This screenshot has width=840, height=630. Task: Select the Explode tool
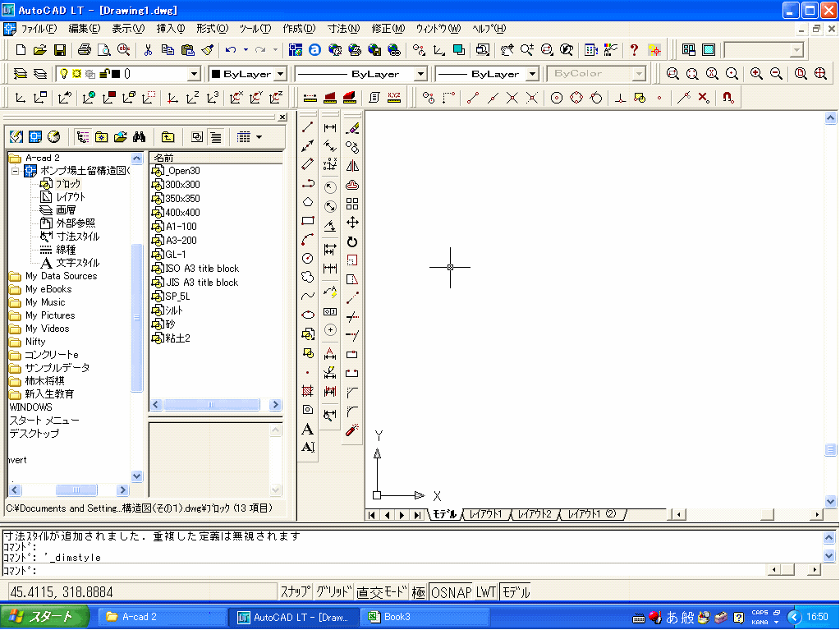pos(352,430)
